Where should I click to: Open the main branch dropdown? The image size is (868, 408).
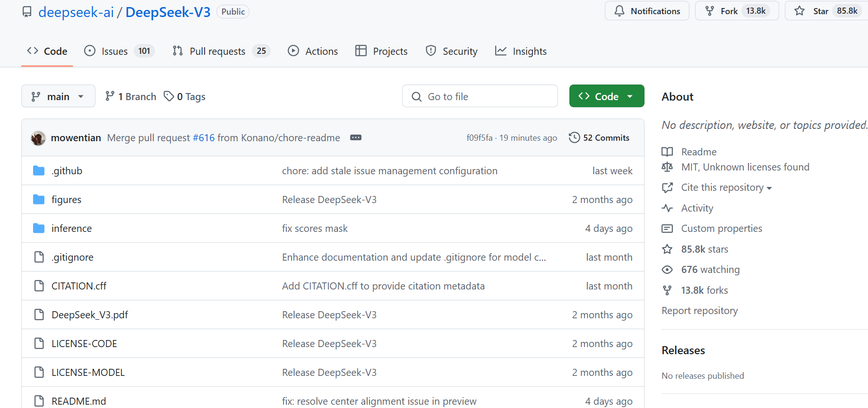pyautogui.click(x=58, y=96)
